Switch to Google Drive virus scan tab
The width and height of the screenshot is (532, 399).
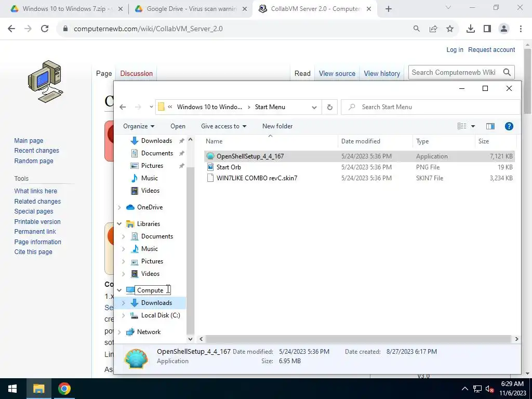[190, 9]
